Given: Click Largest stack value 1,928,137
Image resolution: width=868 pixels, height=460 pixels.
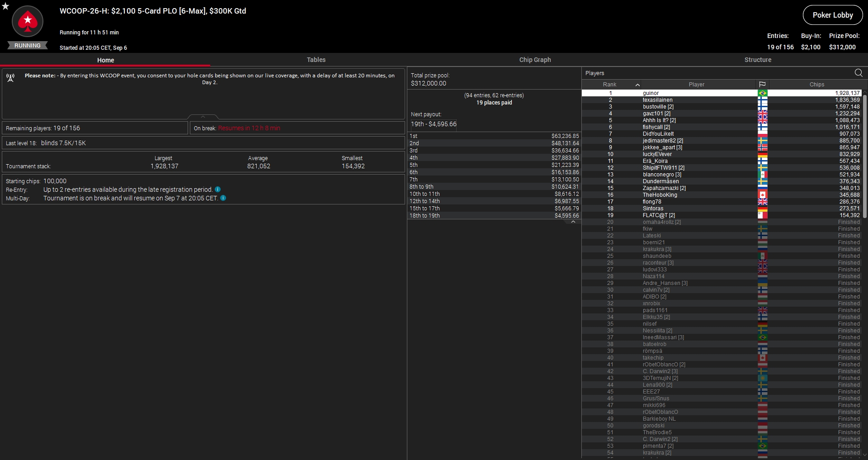Looking at the screenshot, I should [x=164, y=166].
